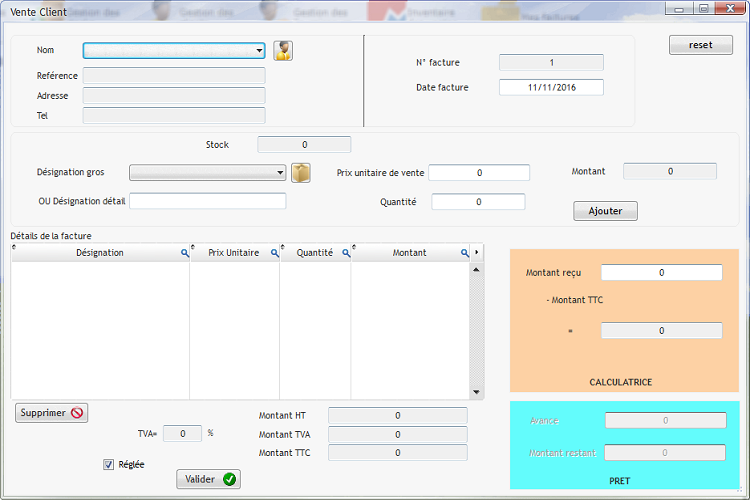This screenshot has width=750, height=500.
Task: Open the table column menu arrow
Action: click(x=477, y=253)
